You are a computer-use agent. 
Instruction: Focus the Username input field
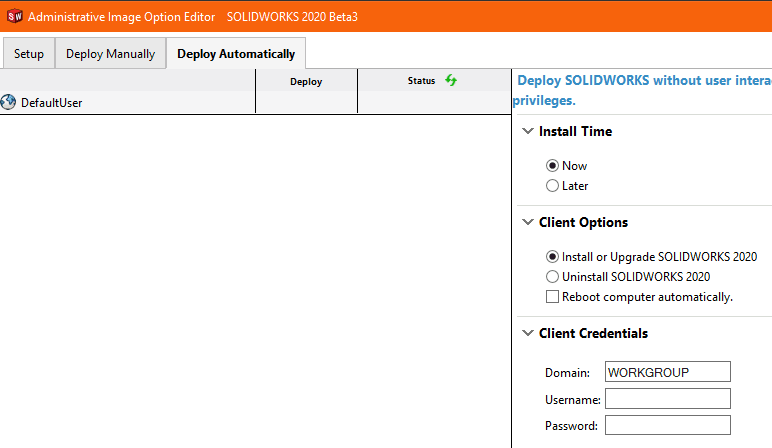668,399
